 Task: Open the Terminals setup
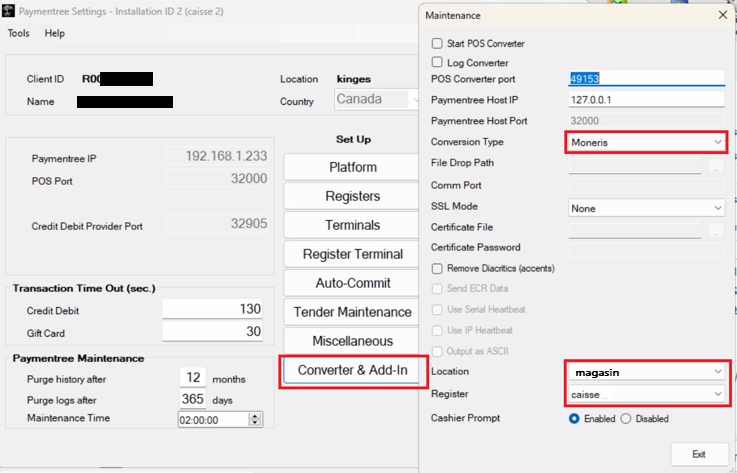[x=353, y=225]
